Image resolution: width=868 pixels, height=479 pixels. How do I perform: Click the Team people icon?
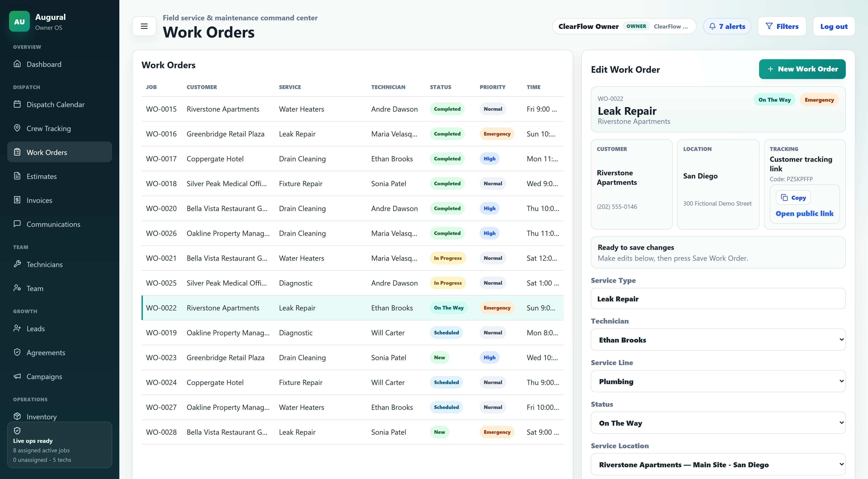(17, 288)
